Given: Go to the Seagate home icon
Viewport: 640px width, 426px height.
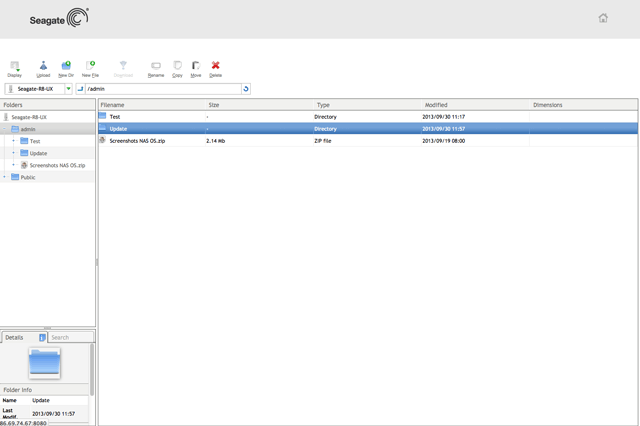Looking at the screenshot, I should coord(603,18).
